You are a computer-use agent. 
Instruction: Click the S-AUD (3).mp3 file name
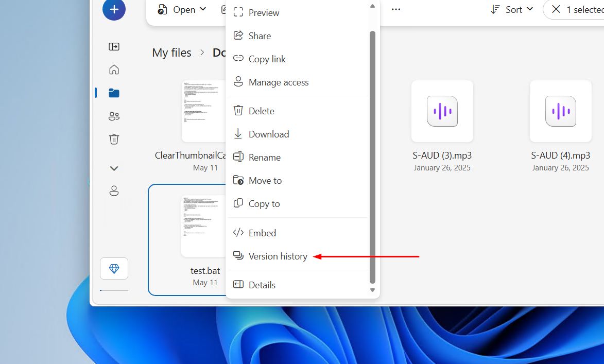[x=442, y=155]
